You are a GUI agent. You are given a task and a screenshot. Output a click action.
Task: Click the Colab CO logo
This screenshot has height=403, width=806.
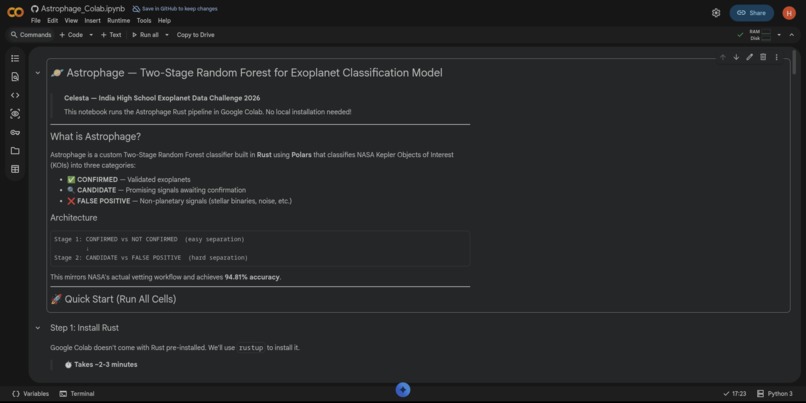point(15,12)
